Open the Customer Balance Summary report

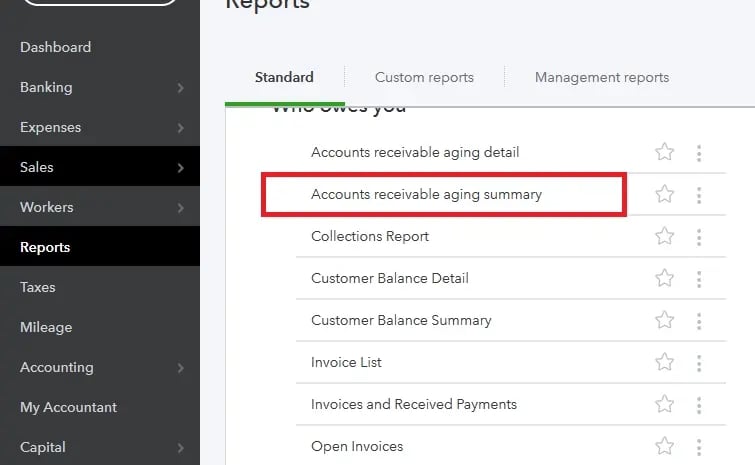(x=401, y=320)
